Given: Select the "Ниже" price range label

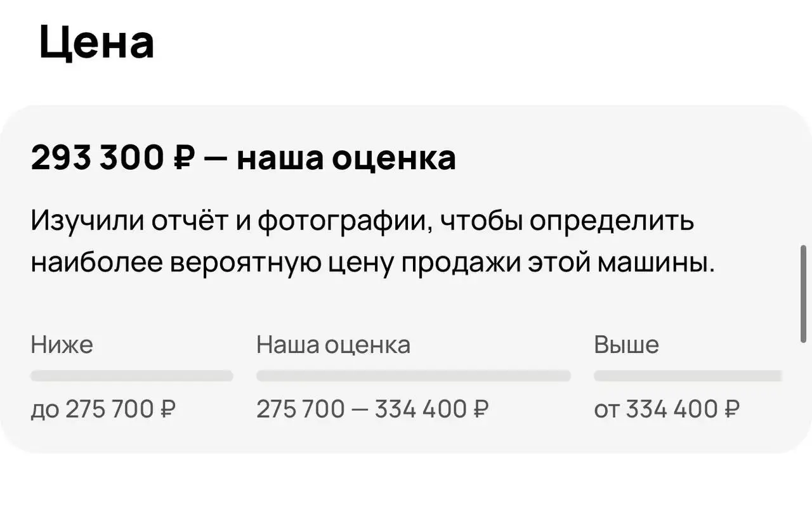Looking at the screenshot, I should (x=62, y=345).
